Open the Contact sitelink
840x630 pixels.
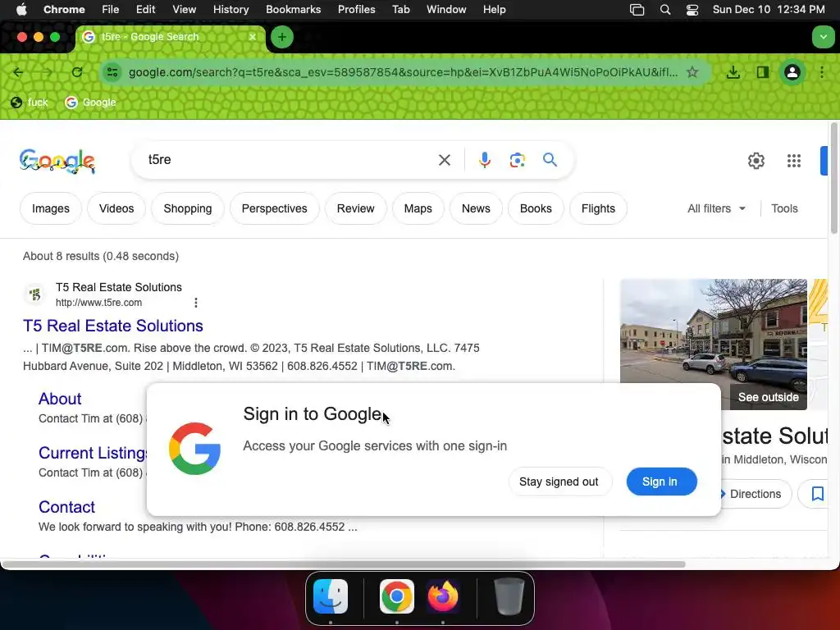click(66, 507)
